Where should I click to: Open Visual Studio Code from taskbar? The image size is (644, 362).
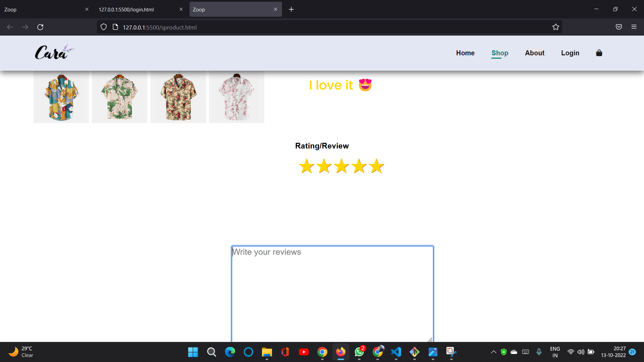396,352
